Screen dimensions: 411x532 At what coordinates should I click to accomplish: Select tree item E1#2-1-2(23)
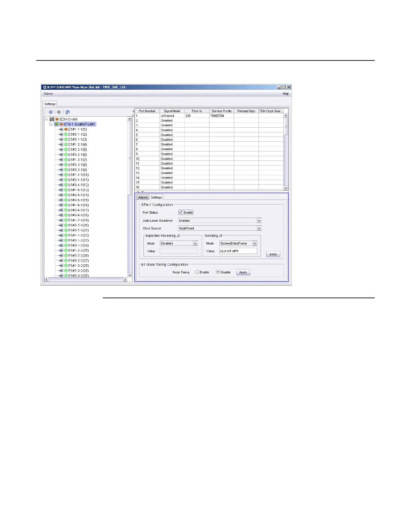[x=79, y=240]
